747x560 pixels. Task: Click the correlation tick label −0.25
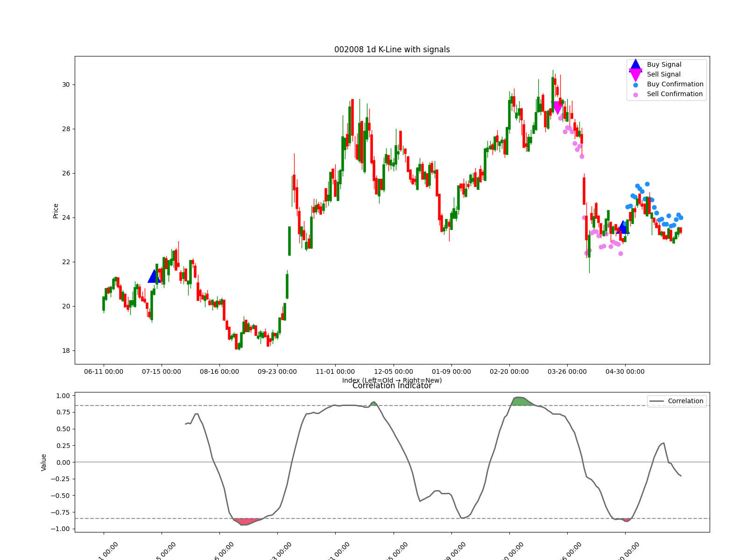pos(61,479)
